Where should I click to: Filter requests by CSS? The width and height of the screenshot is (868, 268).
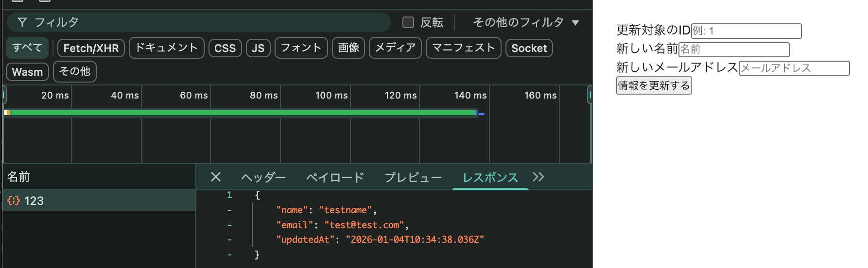[225, 48]
